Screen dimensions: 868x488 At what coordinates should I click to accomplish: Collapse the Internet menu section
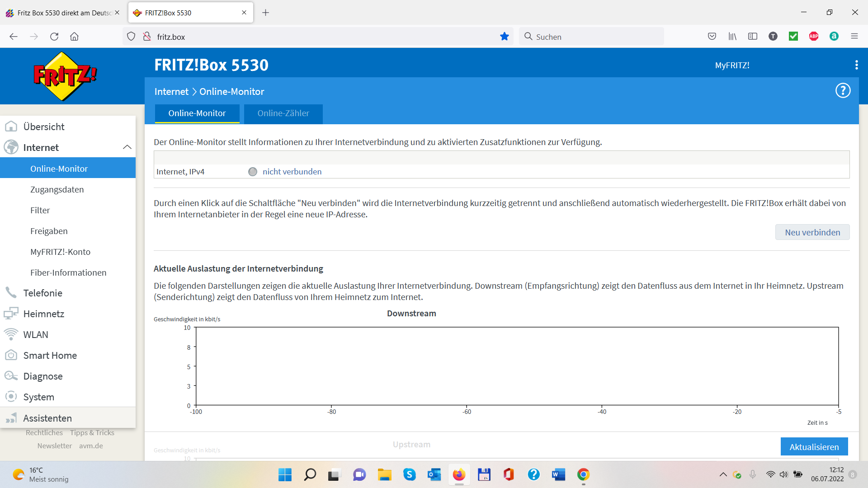click(127, 147)
